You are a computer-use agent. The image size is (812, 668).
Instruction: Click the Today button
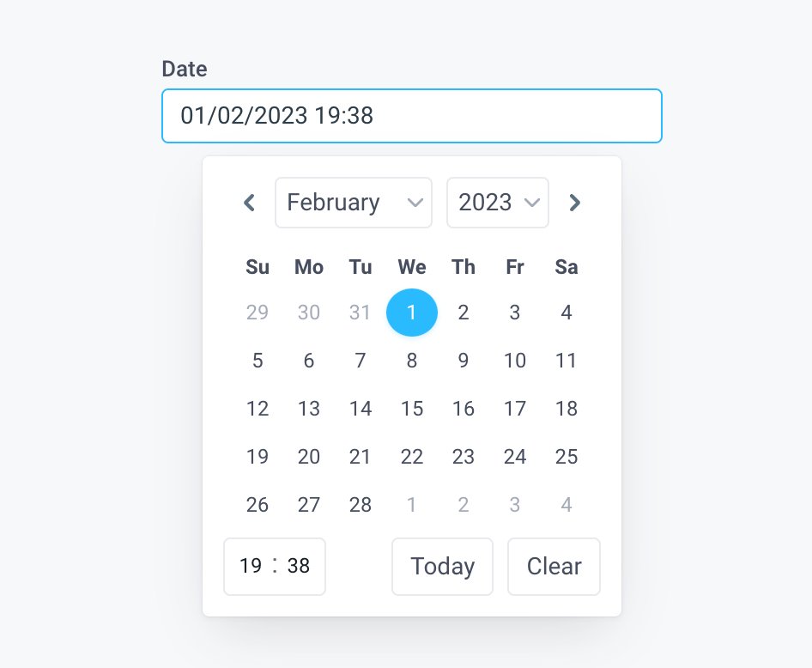pyautogui.click(x=442, y=566)
